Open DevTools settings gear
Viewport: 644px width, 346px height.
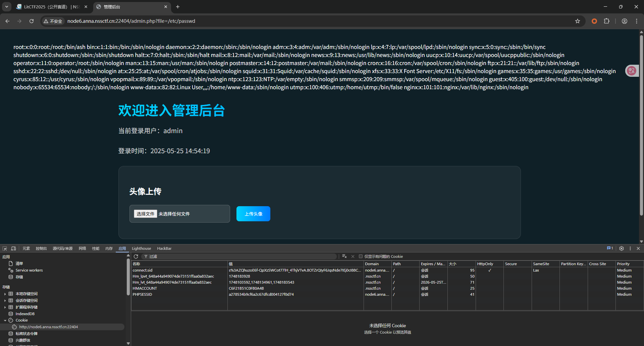tap(621, 248)
